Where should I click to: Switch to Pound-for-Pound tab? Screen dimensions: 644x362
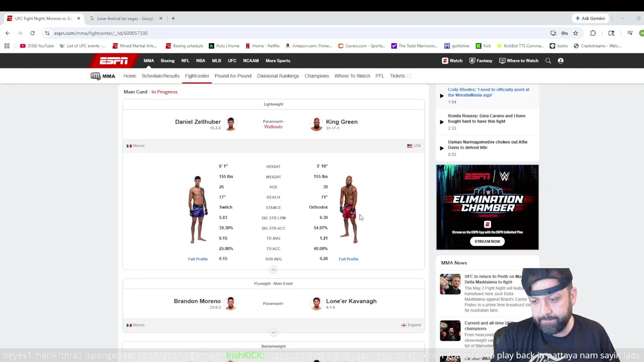click(233, 76)
